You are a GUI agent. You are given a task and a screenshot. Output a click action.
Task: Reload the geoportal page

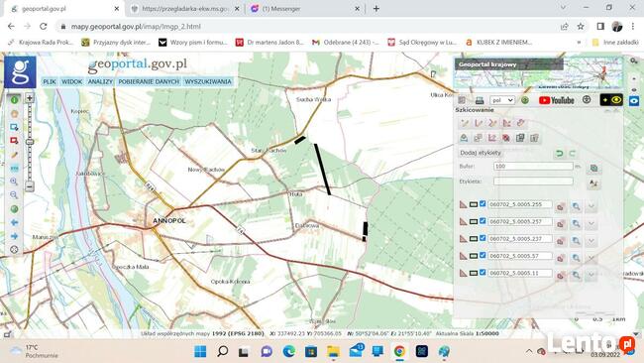pos(44,27)
